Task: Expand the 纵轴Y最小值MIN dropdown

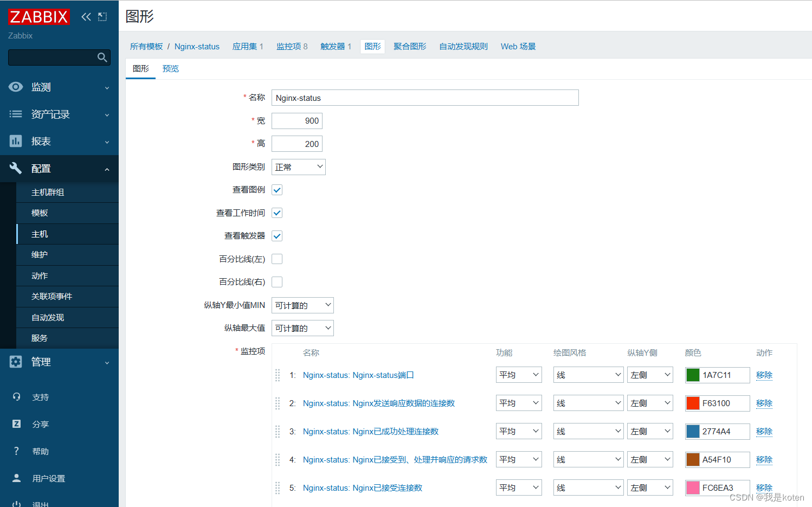Action: (302, 305)
